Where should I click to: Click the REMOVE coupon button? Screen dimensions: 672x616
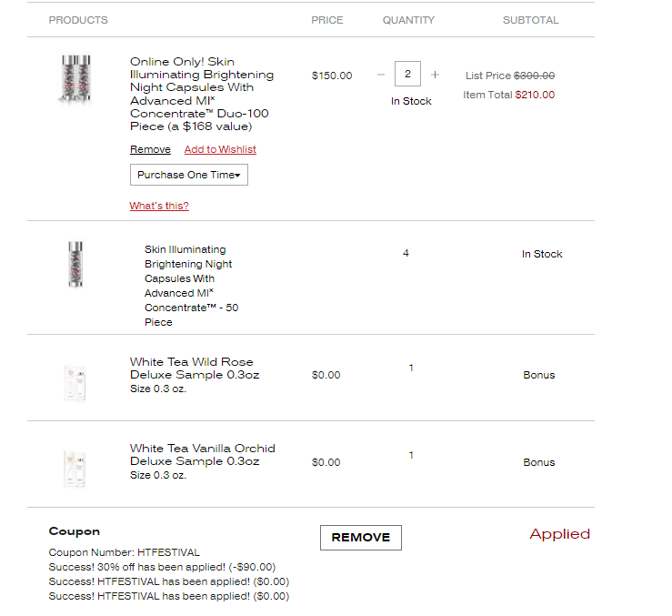[361, 538]
